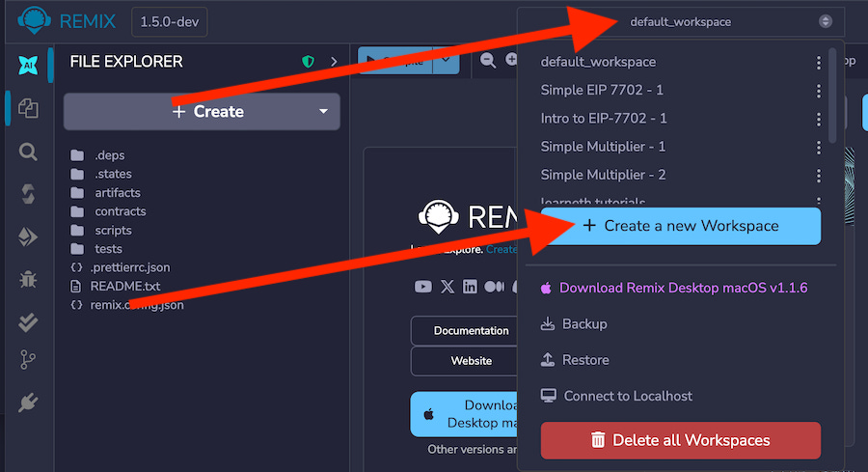The width and height of the screenshot is (868, 472).
Task: Open options menu for Intro to EIP-7702 - 1
Action: [818, 119]
